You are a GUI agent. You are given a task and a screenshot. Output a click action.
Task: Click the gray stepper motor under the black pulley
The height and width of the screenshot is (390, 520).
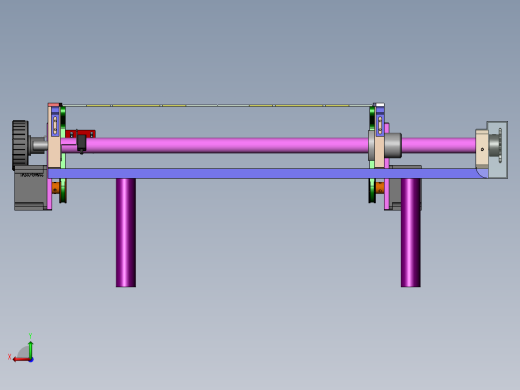point(30,188)
